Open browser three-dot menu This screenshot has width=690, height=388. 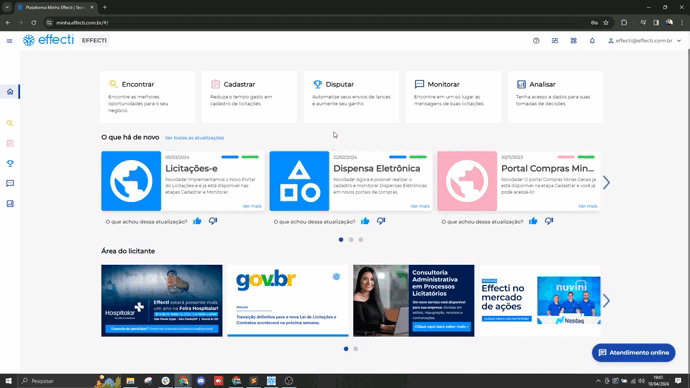(682, 22)
